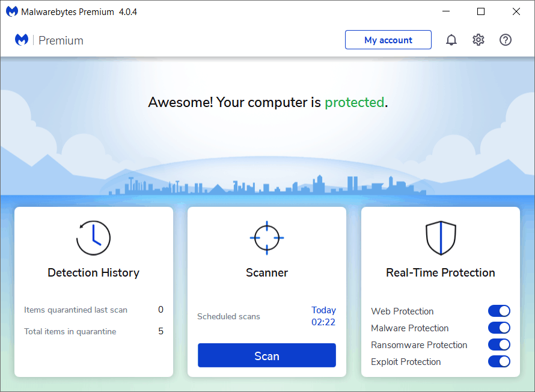
Task: Open the Real-Time Protection heading
Action: 441,272
